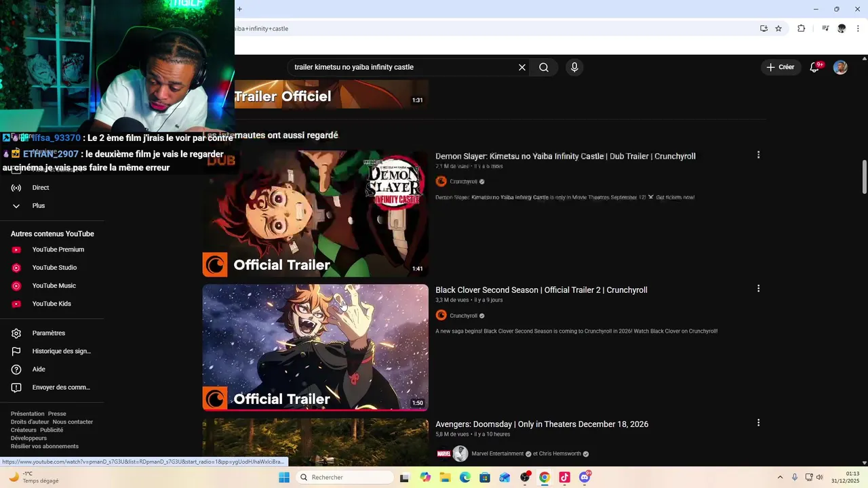This screenshot has height=488, width=868.
Task: Open options menu for Demon Slayer Dub Trailer
Action: (758, 155)
